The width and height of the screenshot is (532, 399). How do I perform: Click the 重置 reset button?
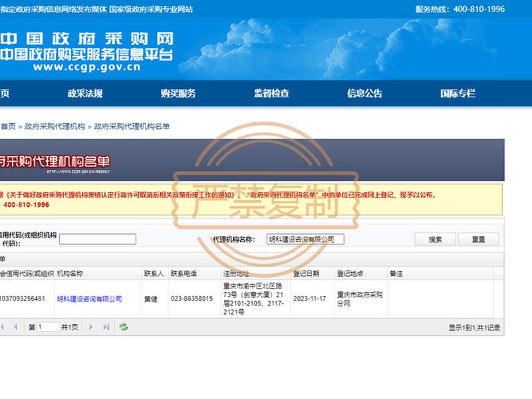coord(478,239)
